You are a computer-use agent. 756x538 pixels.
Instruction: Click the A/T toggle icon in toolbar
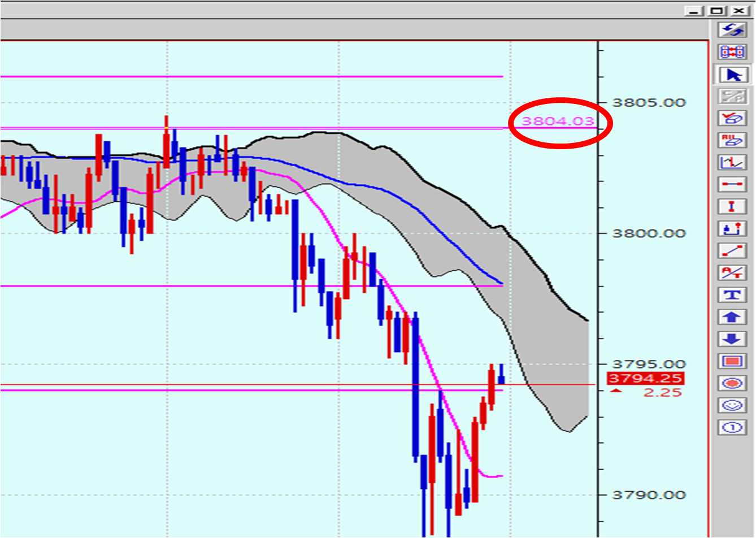tap(732, 272)
